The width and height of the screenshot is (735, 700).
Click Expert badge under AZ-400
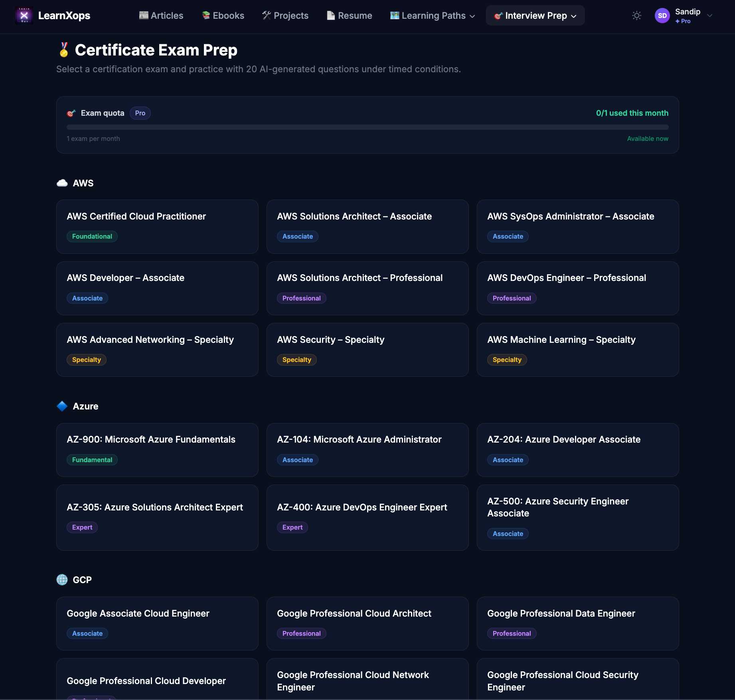(x=292, y=528)
